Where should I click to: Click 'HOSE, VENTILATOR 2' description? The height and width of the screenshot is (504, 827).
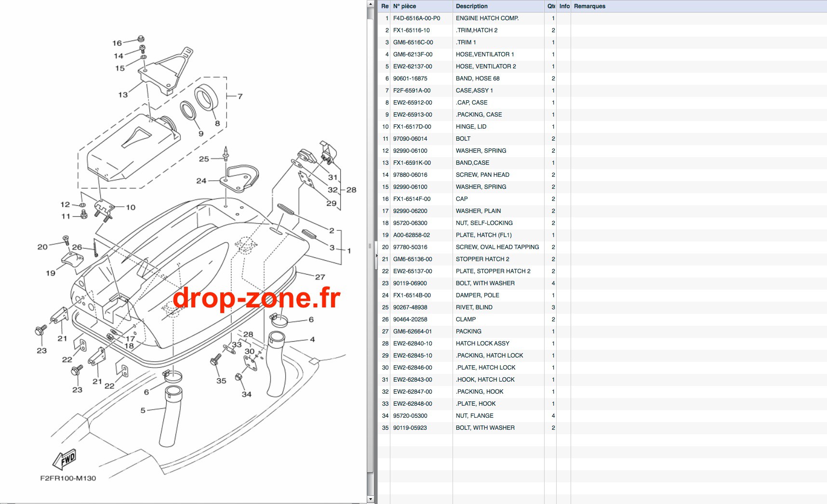pos(486,66)
